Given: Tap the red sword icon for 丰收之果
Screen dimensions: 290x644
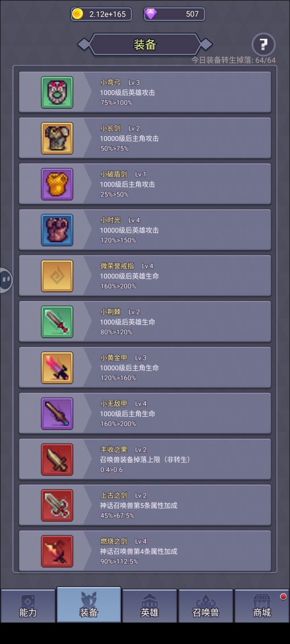Looking at the screenshot, I should (x=57, y=460).
